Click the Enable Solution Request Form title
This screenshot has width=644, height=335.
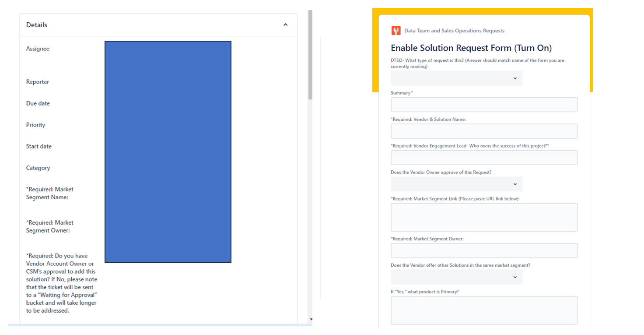pos(471,48)
